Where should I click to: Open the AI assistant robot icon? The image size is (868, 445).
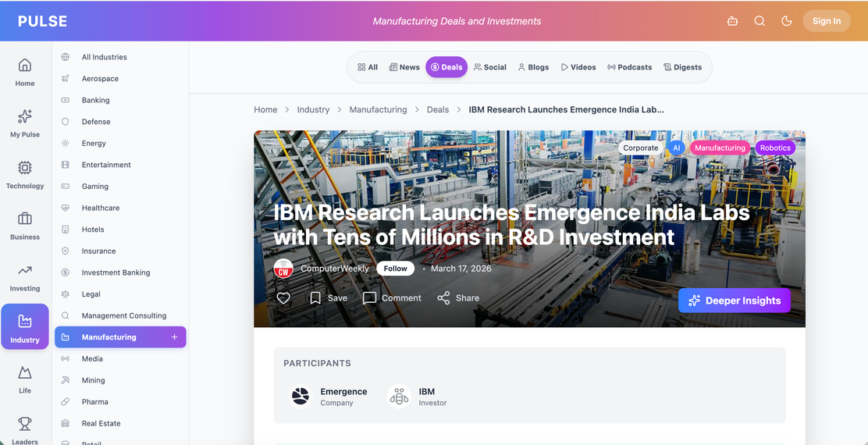[x=732, y=21]
